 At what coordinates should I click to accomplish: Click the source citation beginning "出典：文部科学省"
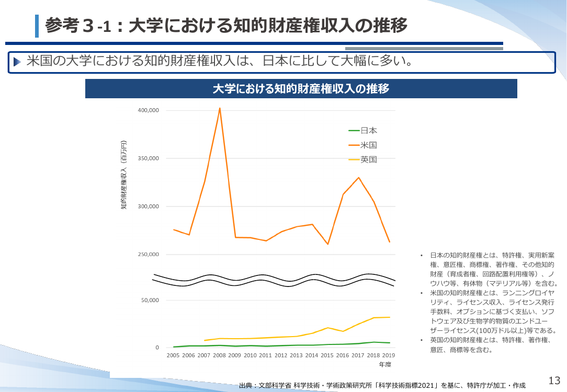382,386
